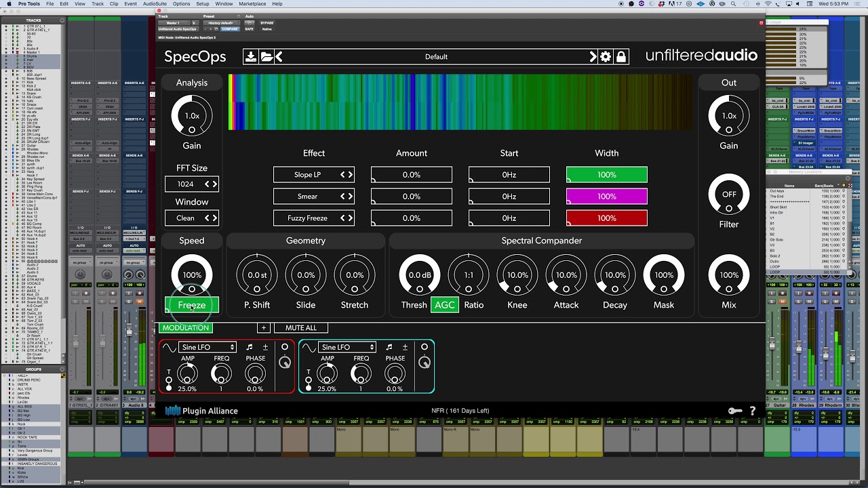Toggle the COMPARE button
The width and height of the screenshot is (868, 488).
(230, 29)
